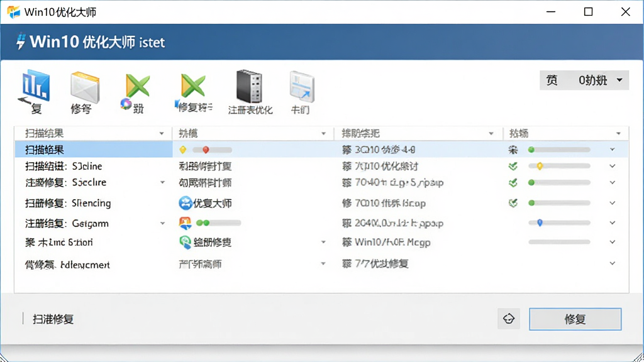Expand the chevron at end of 7/7 bottom row

tap(613, 263)
